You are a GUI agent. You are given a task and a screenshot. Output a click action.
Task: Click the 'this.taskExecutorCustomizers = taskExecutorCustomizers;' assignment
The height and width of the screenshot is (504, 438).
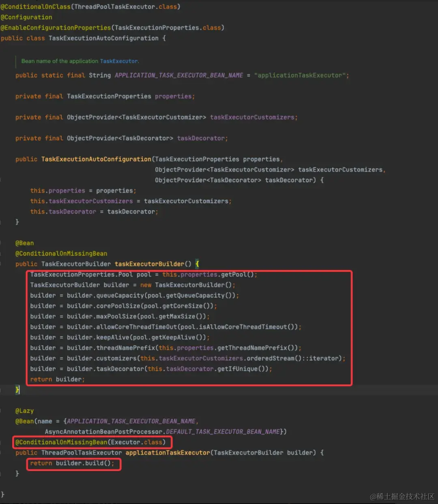tap(131, 201)
